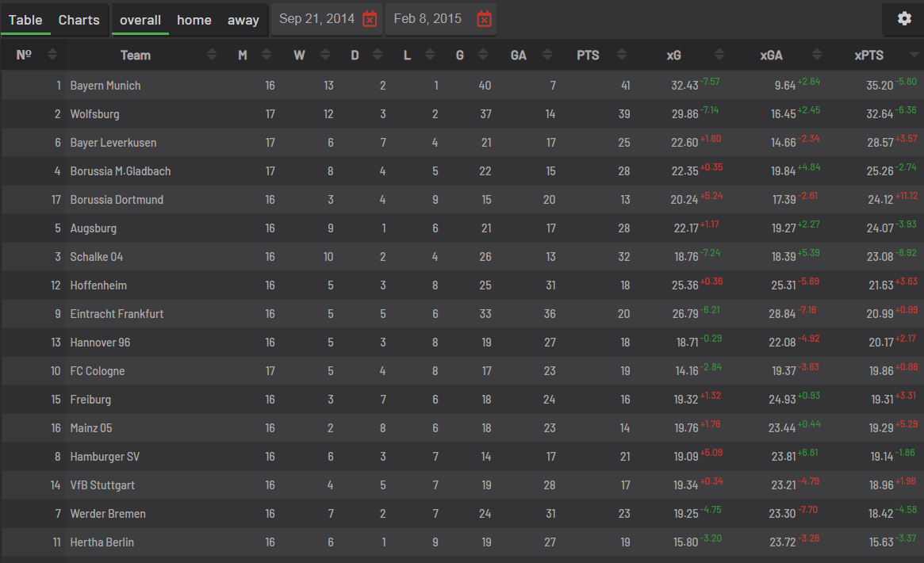Select the overall filter

[140, 20]
